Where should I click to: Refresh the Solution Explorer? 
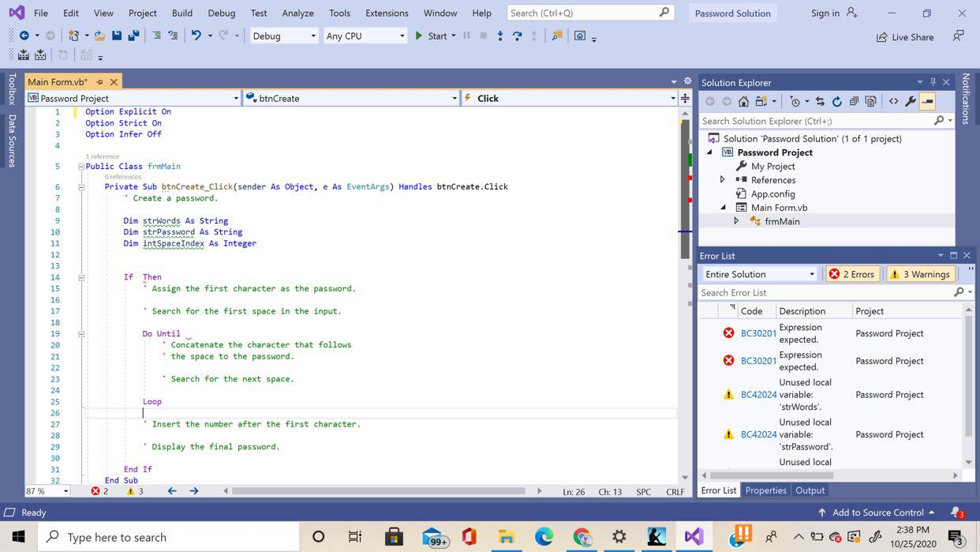coord(836,102)
